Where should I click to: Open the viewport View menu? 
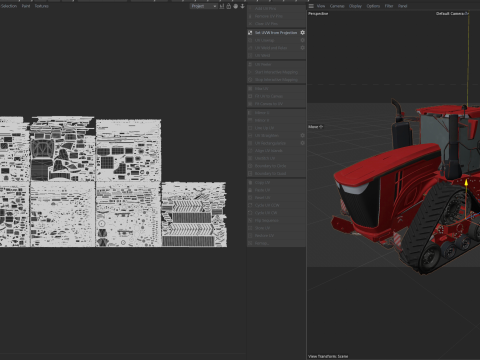pyautogui.click(x=321, y=6)
